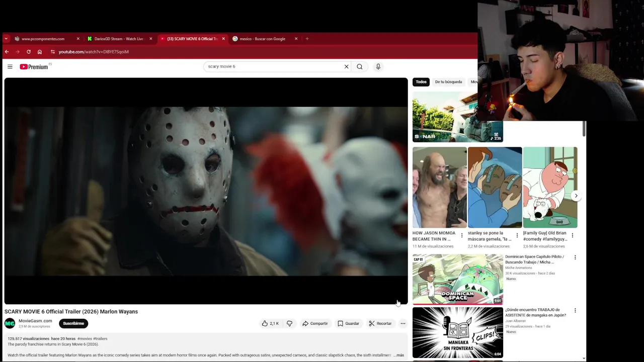Image resolution: width=644 pixels, height=362 pixels.
Task: Open more actions ellipsis beside Recortar
Action: click(x=403, y=323)
